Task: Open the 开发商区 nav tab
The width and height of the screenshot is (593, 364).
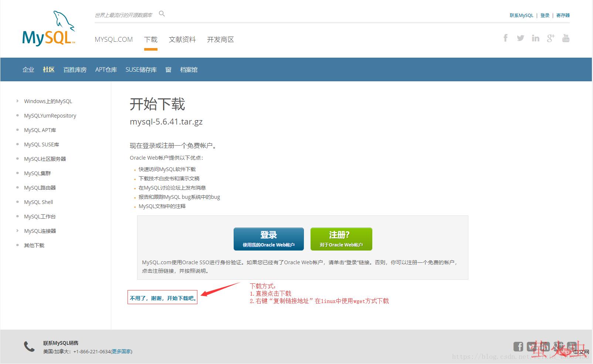Action: 220,40
